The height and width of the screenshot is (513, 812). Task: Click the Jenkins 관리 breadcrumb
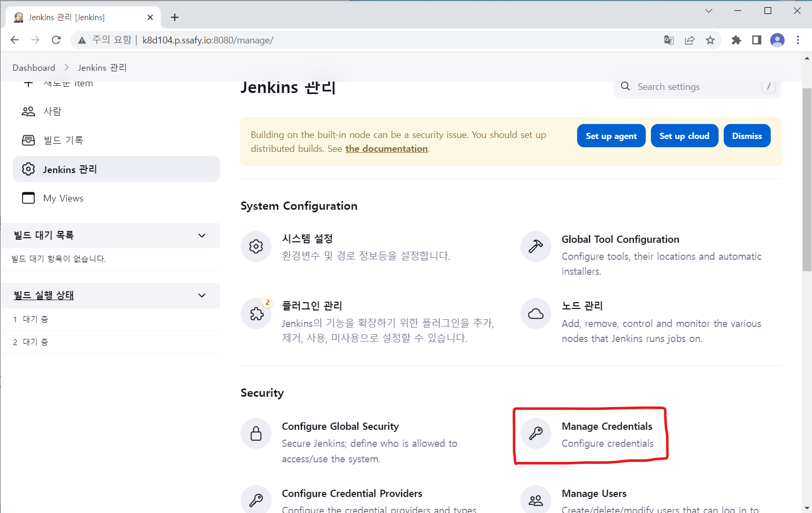coord(102,68)
